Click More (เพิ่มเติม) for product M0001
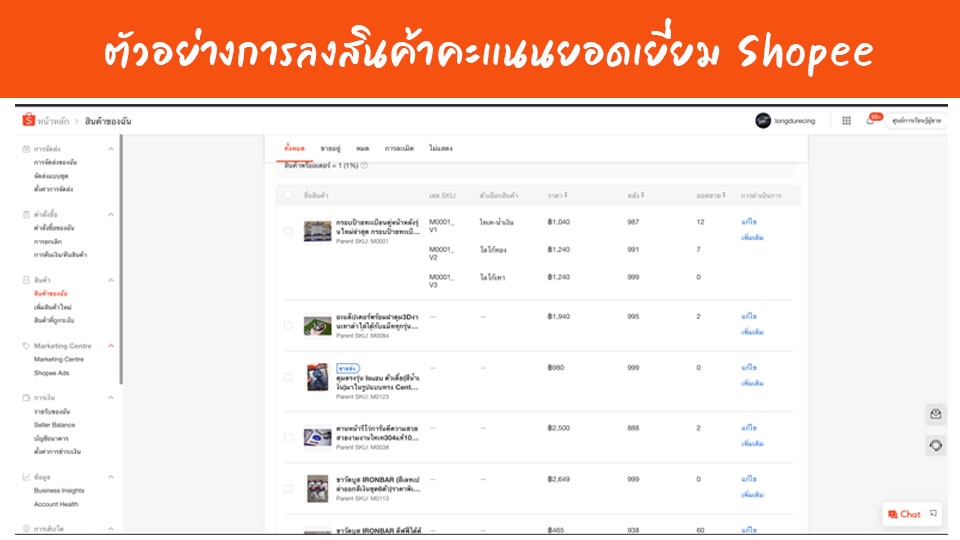The image size is (960, 540). click(752, 237)
